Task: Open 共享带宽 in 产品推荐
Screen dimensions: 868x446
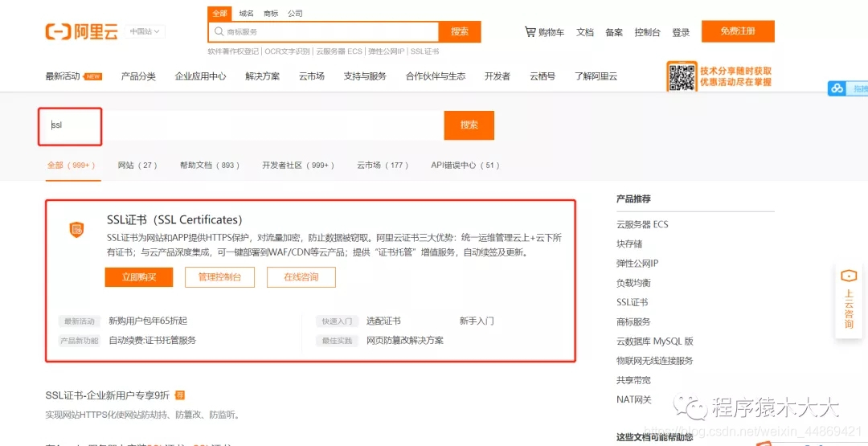Action: coord(633,380)
